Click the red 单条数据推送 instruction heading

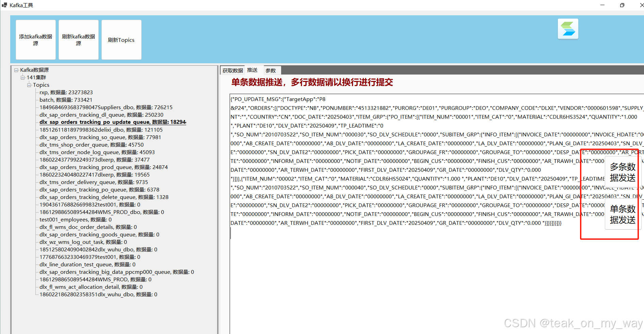pyautogui.click(x=312, y=82)
